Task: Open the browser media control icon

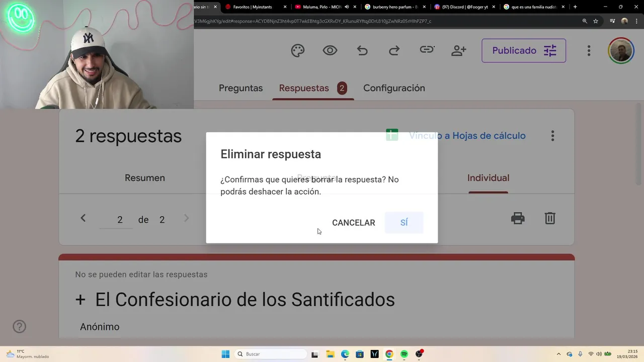Action: tap(612, 21)
